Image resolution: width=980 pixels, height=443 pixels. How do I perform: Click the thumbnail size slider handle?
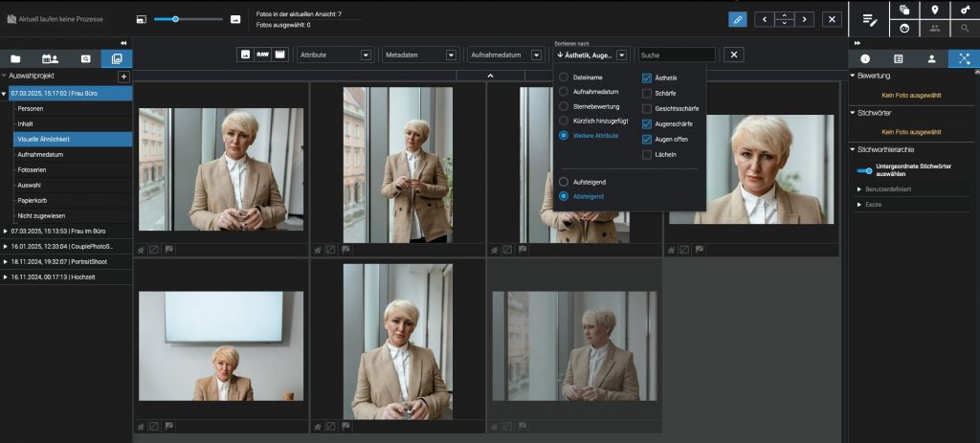176,19
